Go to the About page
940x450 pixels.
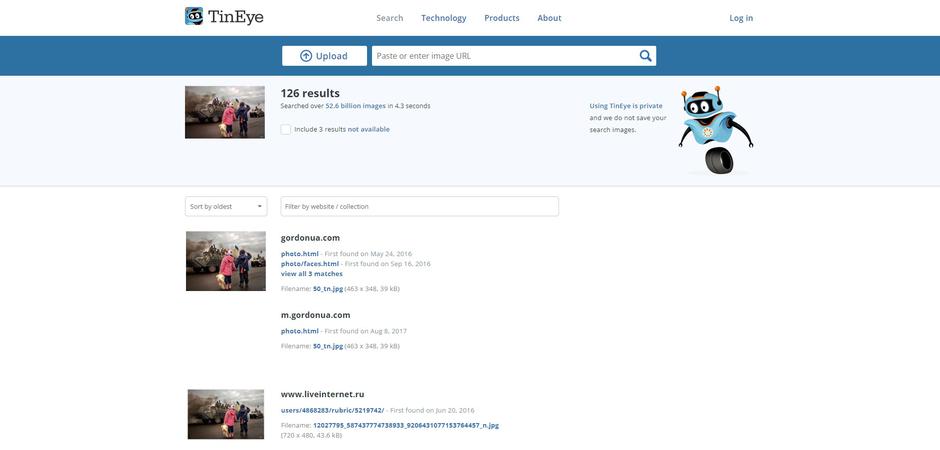pos(549,18)
